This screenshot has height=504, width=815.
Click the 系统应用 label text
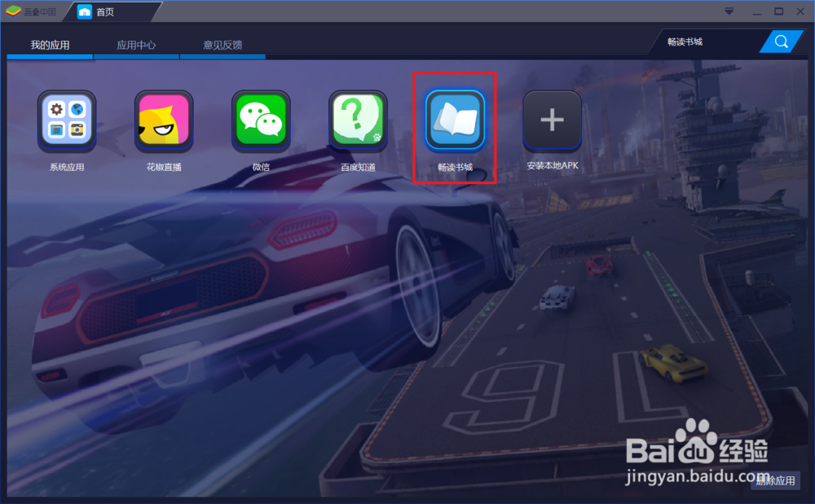[x=67, y=167]
